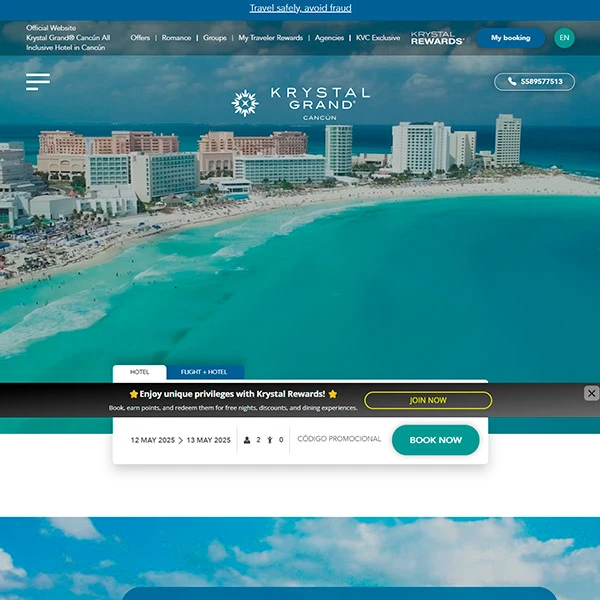
Task: Click the BOOK NOW button
Action: [435, 440]
